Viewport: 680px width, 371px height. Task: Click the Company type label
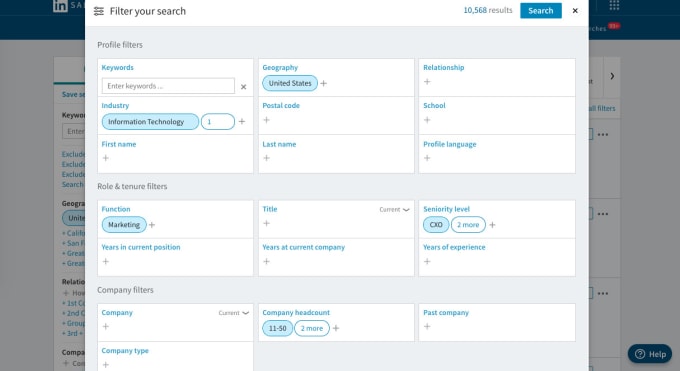(x=125, y=351)
